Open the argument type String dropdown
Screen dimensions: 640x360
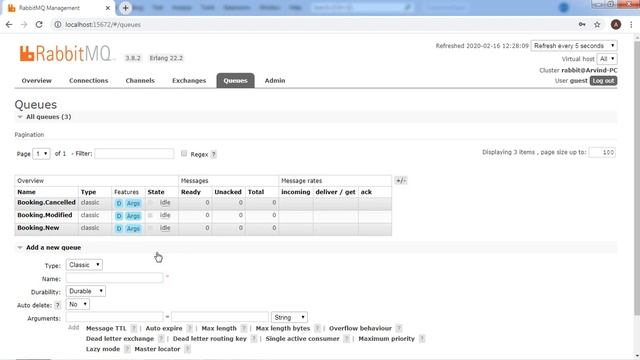click(289, 317)
